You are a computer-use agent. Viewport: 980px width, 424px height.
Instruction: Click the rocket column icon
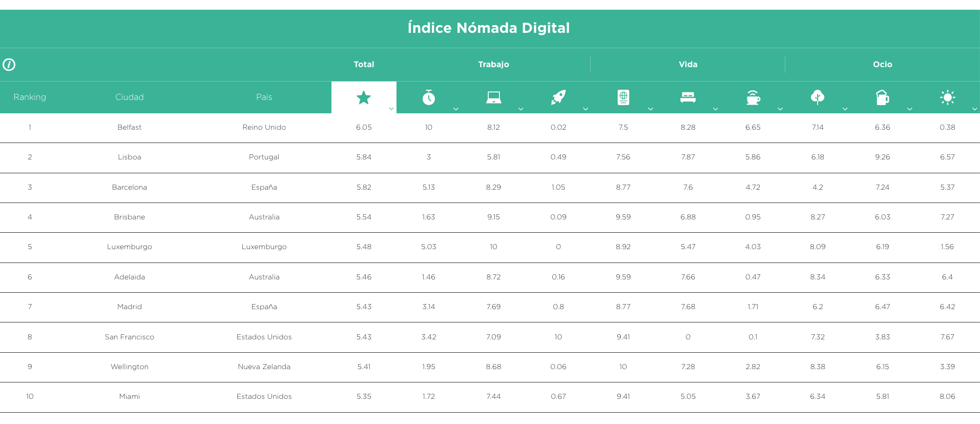coord(558,97)
